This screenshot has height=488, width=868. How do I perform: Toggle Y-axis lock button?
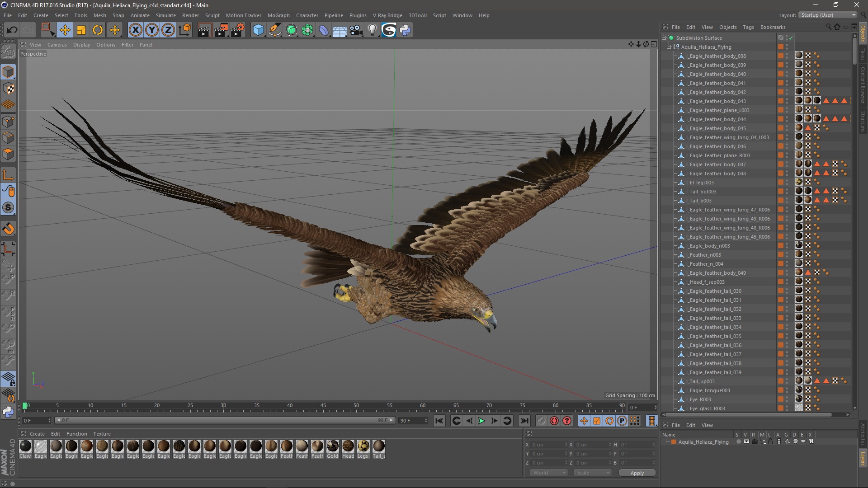[152, 30]
